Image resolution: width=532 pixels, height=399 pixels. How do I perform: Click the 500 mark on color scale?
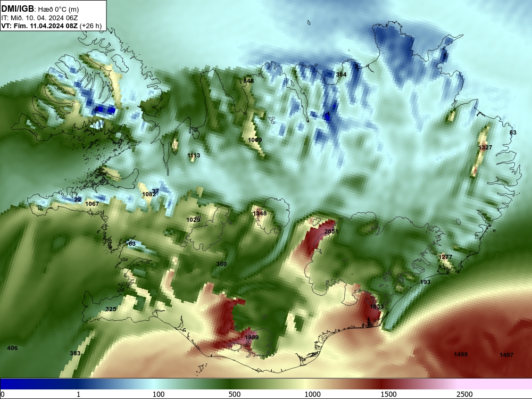click(235, 394)
